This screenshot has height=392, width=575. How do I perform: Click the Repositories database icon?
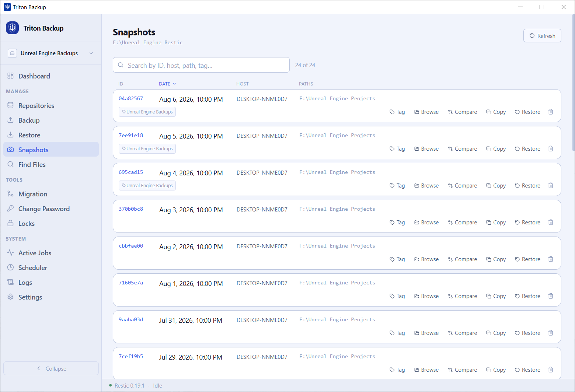(10, 105)
